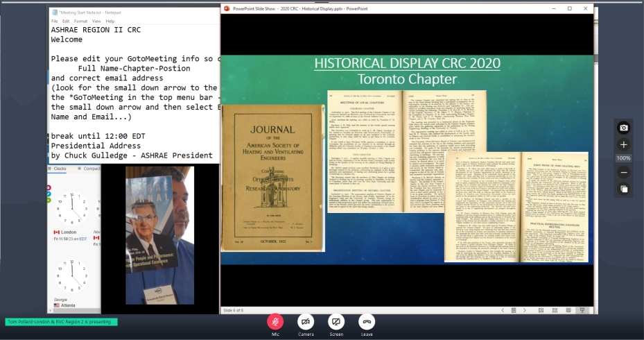
Task: Minimize the PowerPoint Slide Show window
Action: [x=554, y=8]
